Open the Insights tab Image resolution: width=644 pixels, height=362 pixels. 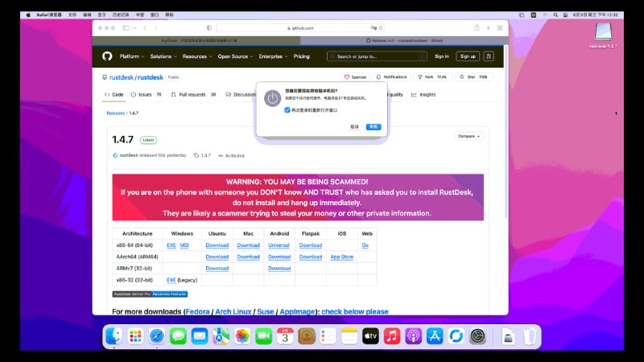423,94
